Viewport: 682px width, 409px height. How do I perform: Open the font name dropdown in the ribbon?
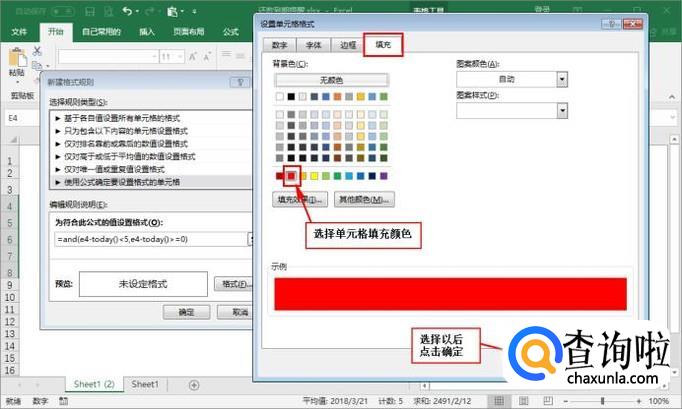154,57
